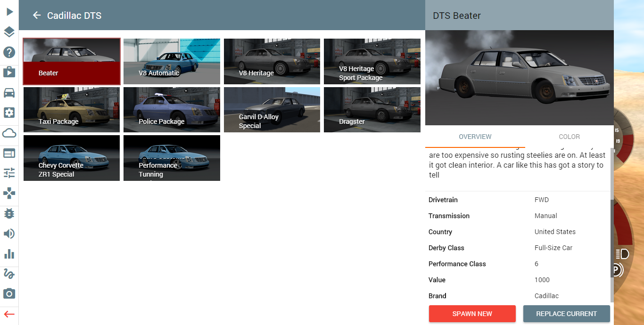Screen dimensions: 644x325
Task: Click the Brand value Cadillac
Action: click(546, 296)
